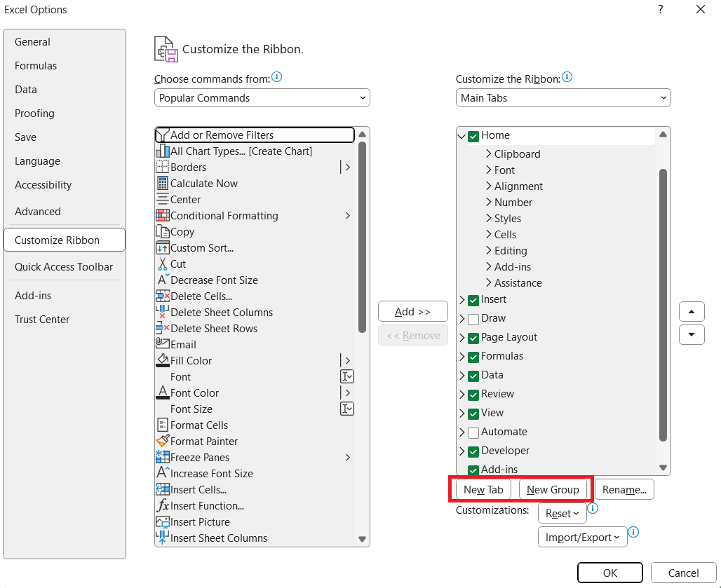Uncheck the Review tab checkbox

(473, 395)
